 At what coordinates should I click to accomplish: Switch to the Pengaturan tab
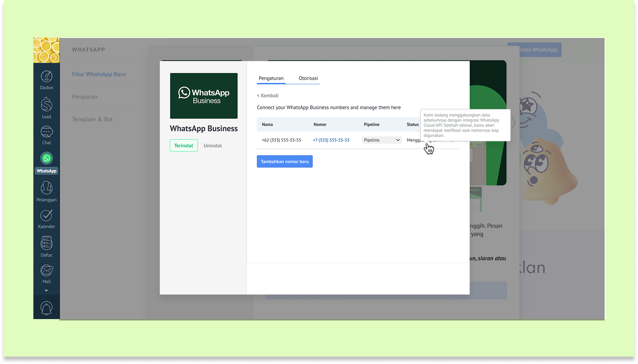tap(271, 78)
